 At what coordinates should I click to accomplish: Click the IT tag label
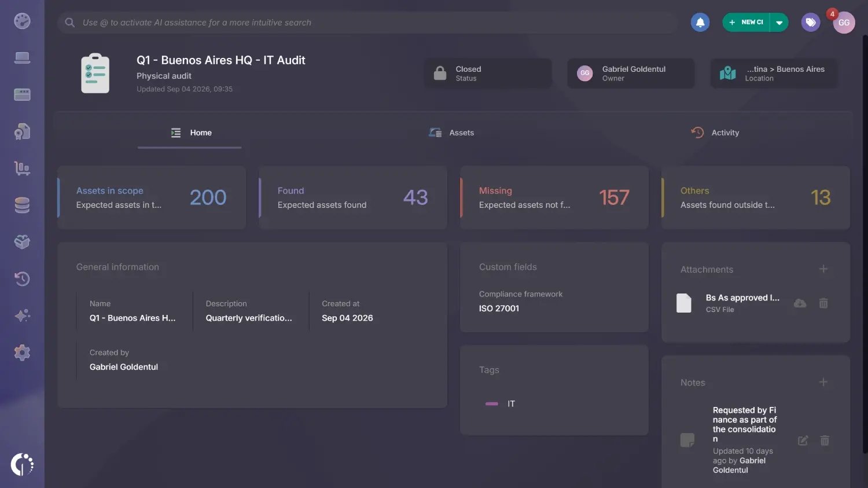tap(511, 403)
